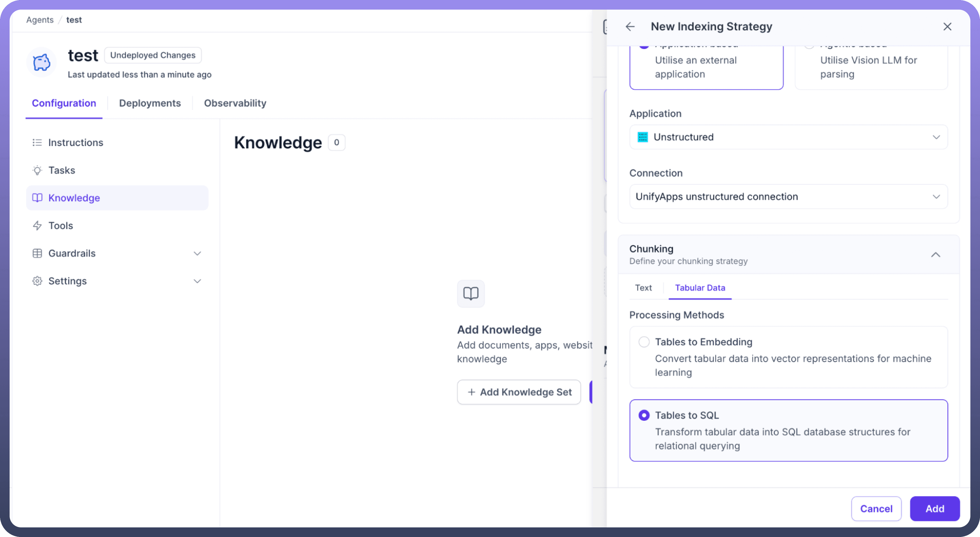Collapse the Chunking section

(x=936, y=255)
